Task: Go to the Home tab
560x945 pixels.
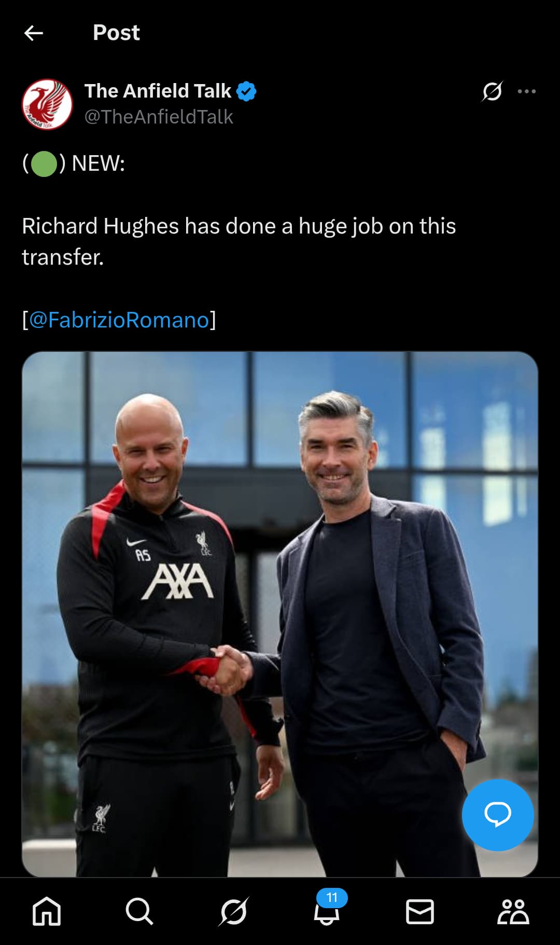Action: tap(47, 911)
